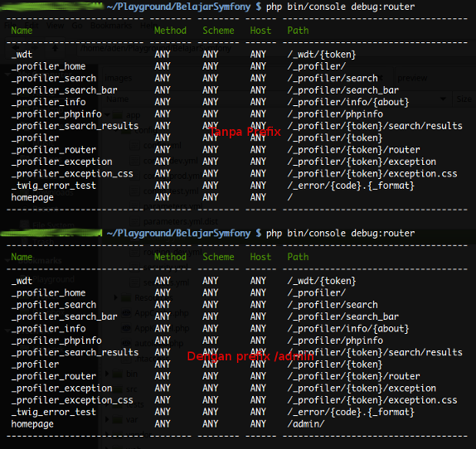The width and height of the screenshot is (476, 449).
Task: Click 'Path' header in the first router table
Action: coord(298,31)
